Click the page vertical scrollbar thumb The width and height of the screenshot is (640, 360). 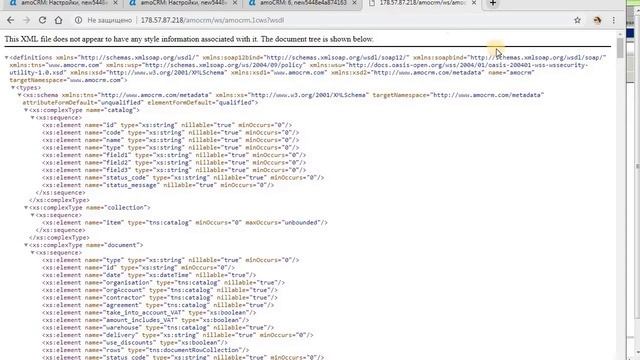coord(620,48)
